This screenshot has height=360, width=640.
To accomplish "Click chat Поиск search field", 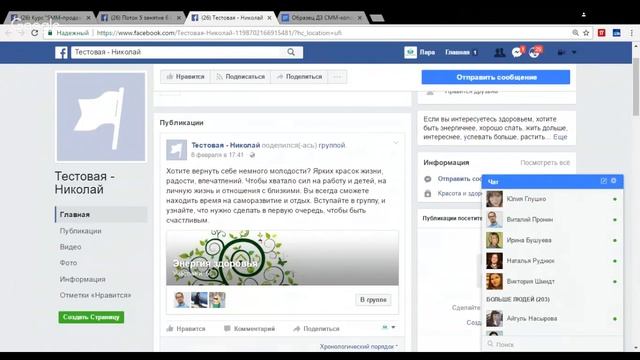I will (x=552, y=344).
